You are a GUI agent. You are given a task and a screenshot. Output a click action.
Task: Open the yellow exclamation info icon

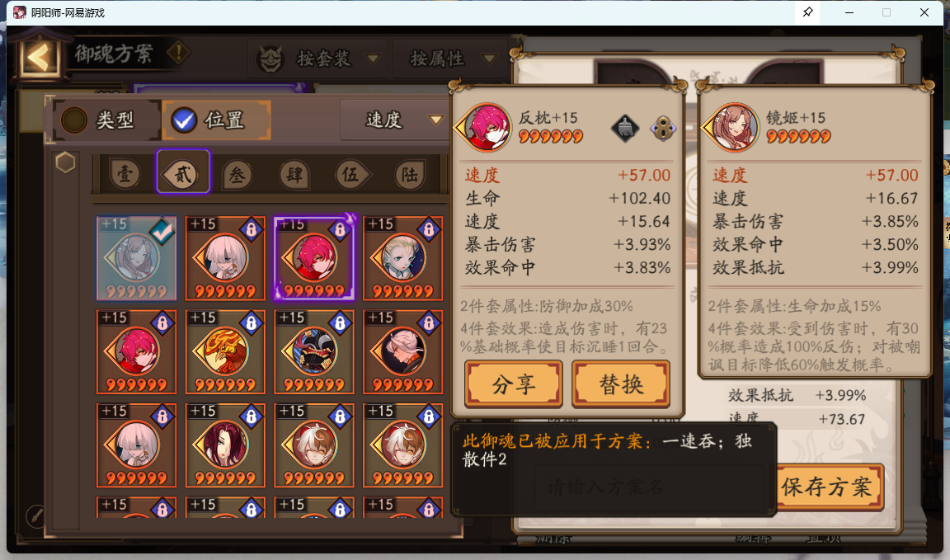pyautogui.click(x=178, y=54)
